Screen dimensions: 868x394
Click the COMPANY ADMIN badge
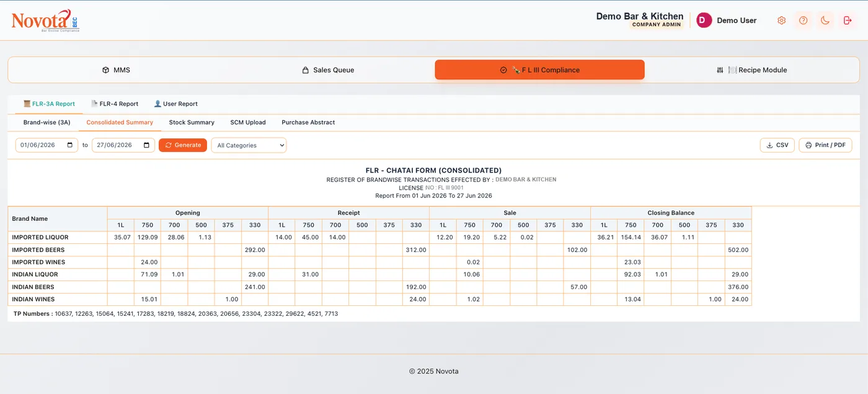point(657,25)
